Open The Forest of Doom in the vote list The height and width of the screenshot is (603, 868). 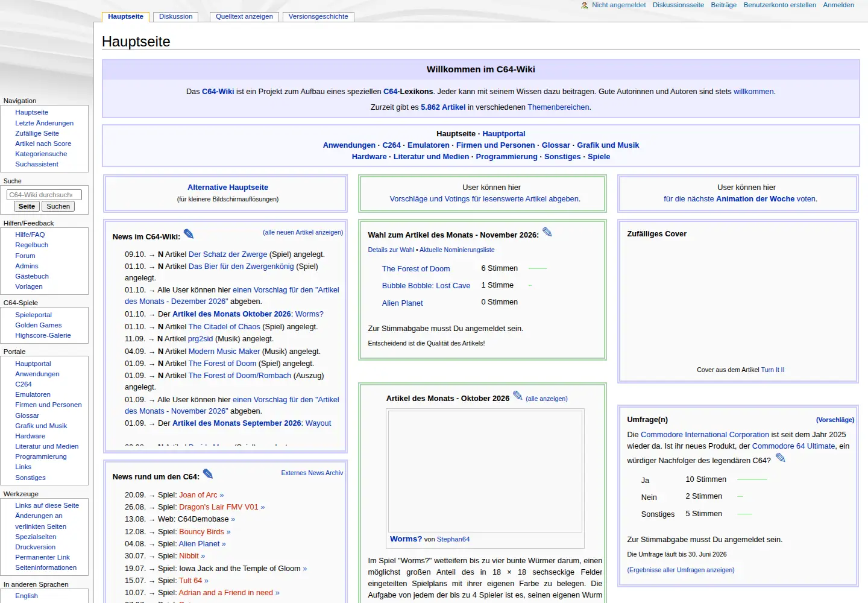coord(416,269)
